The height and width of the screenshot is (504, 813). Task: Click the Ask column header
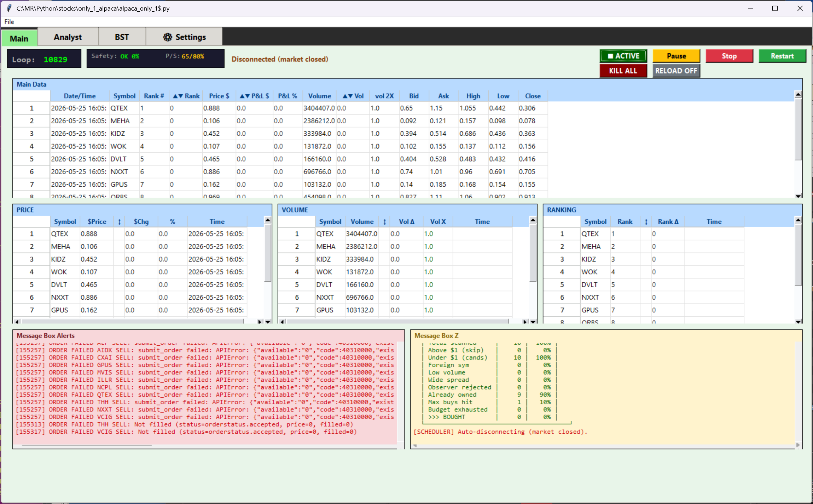(x=443, y=96)
